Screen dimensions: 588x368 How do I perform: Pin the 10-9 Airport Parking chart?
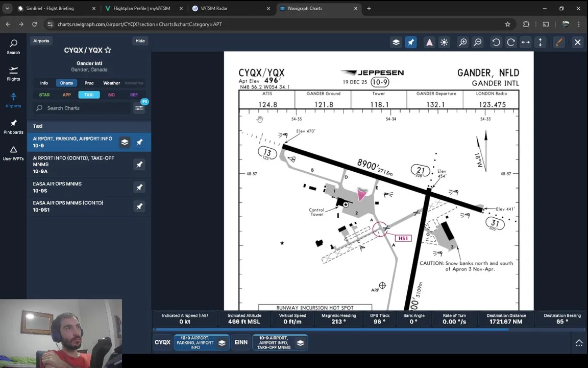point(139,142)
